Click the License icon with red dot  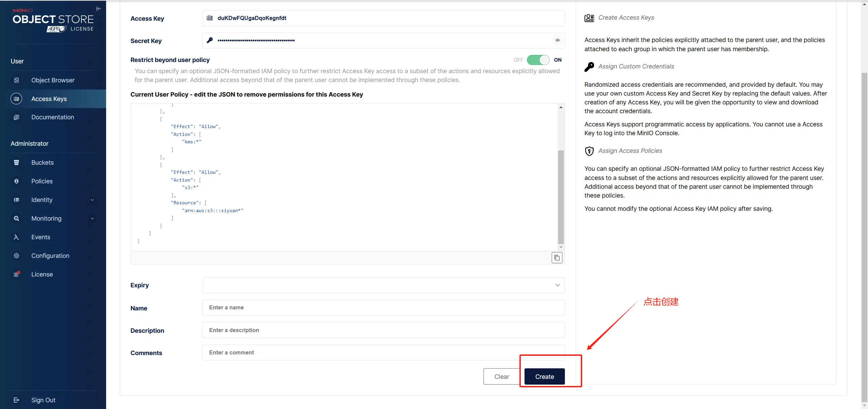pyautogui.click(x=16, y=274)
